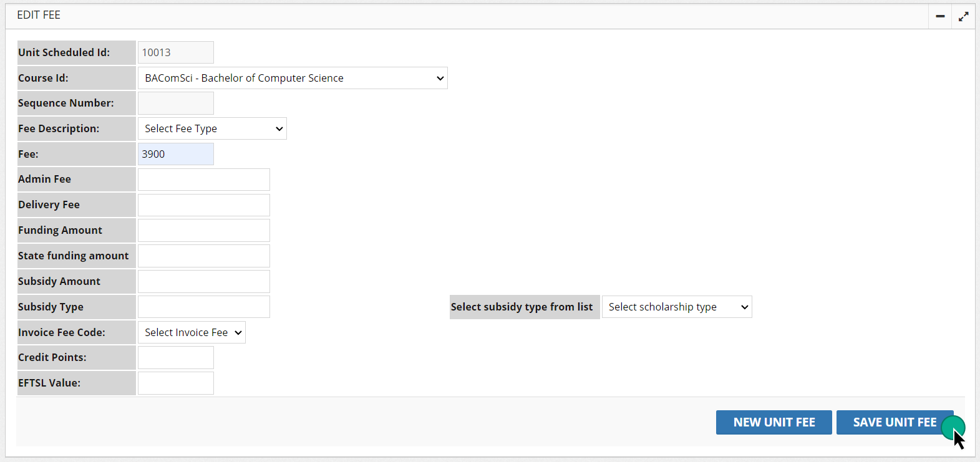Select the Subsidy Amount input

point(203,281)
